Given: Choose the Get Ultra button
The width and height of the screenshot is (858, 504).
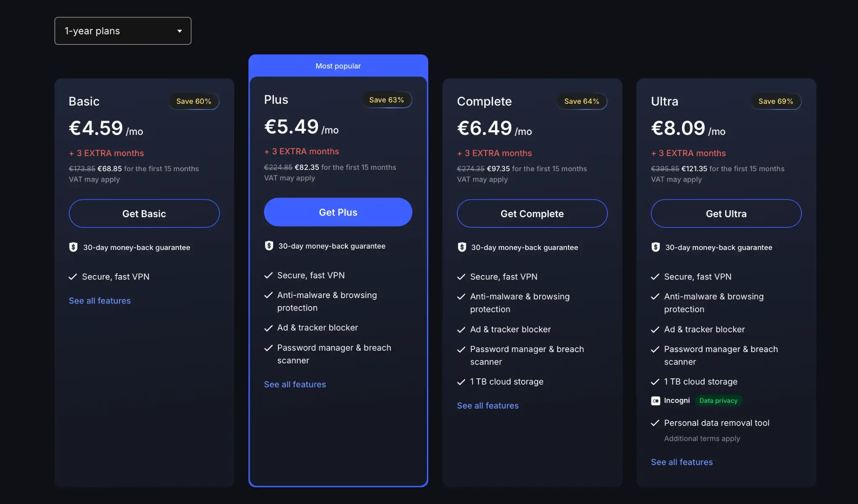Looking at the screenshot, I should pos(726,213).
